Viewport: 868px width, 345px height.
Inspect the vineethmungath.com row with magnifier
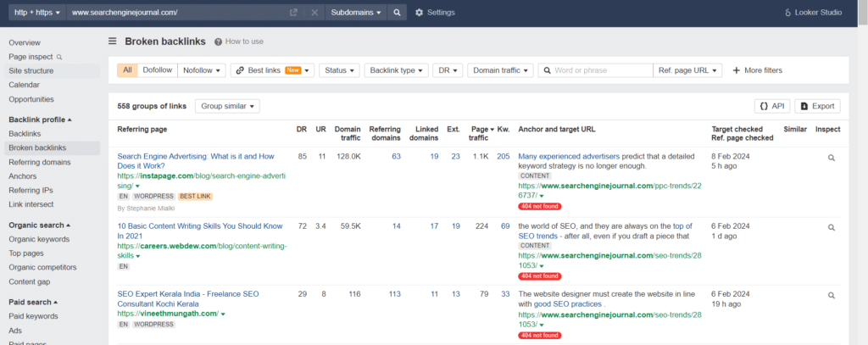pyautogui.click(x=831, y=295)
